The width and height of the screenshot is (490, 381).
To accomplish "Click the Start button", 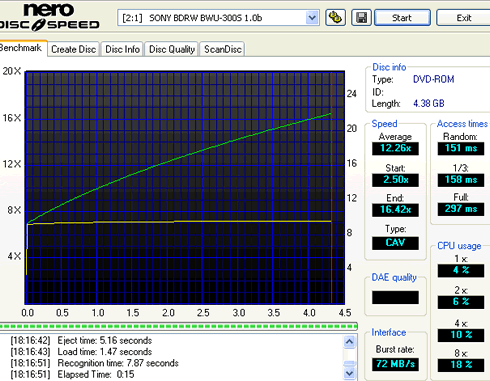I will pyautogui.click(x=402, y=18).
